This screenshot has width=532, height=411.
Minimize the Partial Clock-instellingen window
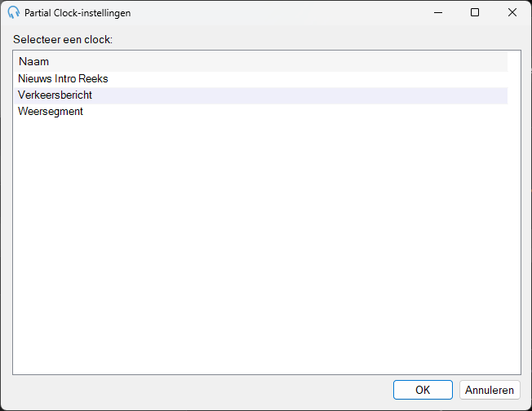point(438,12)
